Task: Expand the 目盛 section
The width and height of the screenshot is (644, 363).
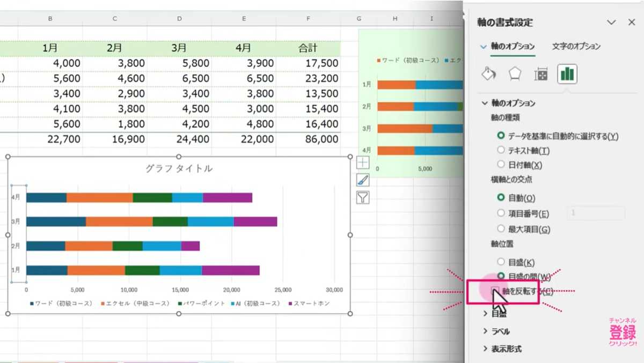Action: pos(496,314)
